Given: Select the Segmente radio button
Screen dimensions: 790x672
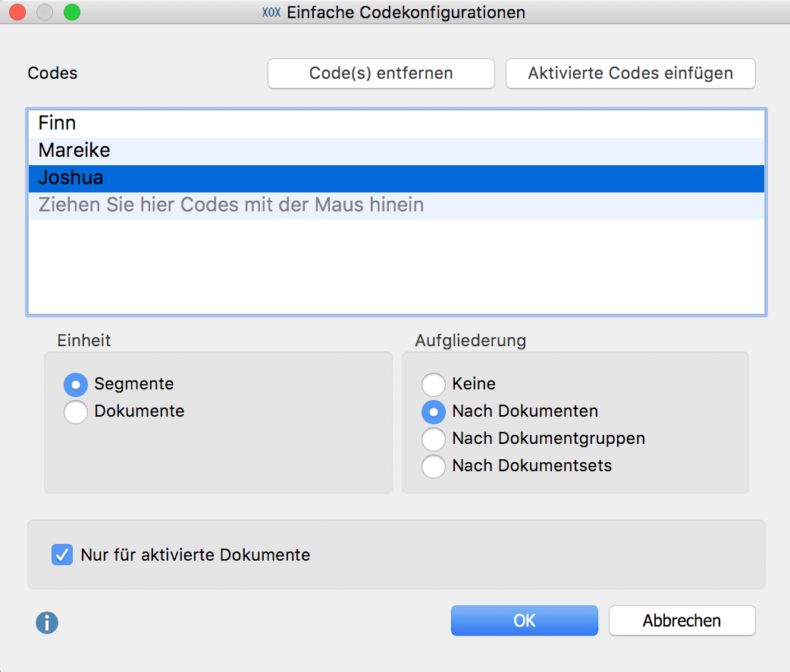Looking at the screenshot, I should (76, 385).
